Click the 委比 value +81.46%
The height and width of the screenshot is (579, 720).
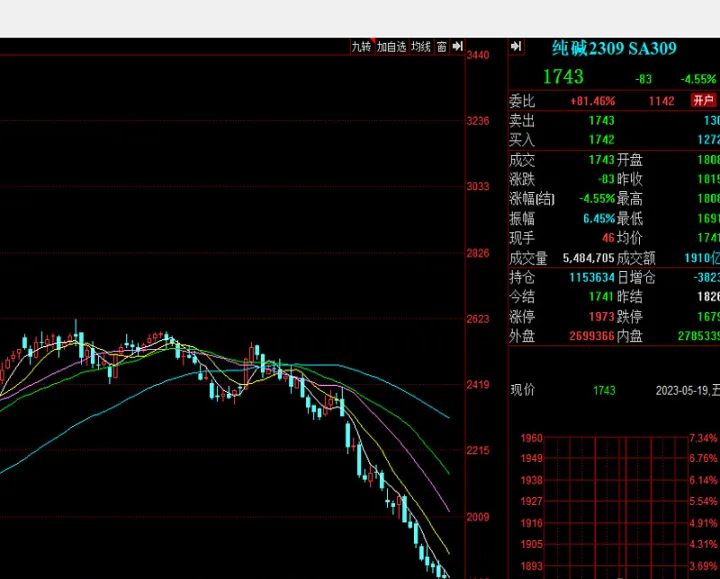click(592, 101)
